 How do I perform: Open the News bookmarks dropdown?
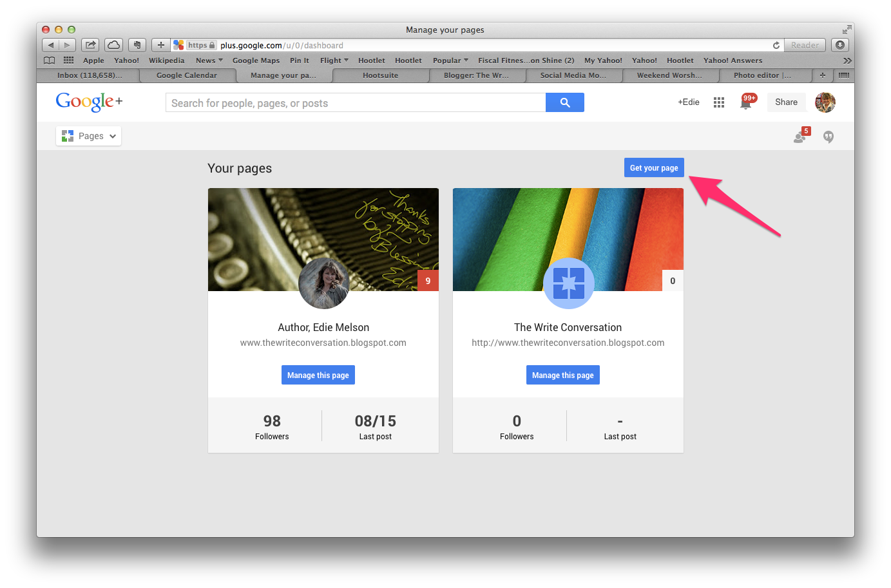point(209,61)
